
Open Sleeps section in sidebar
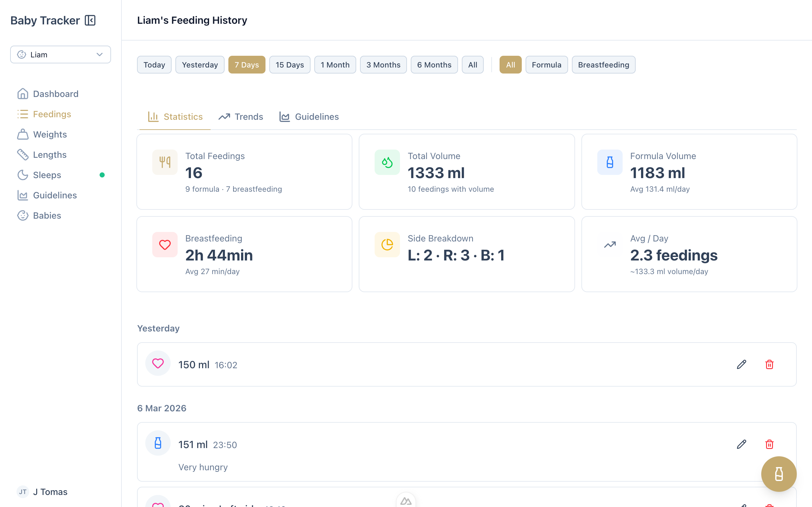pyautogui.click(x=47, y=175)
